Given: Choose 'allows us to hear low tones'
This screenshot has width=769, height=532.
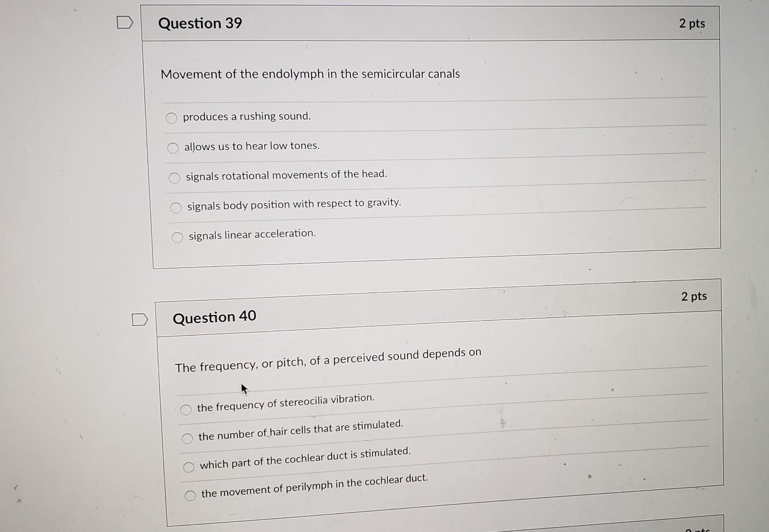Looking at the screenshot, I should coord(173,148).
